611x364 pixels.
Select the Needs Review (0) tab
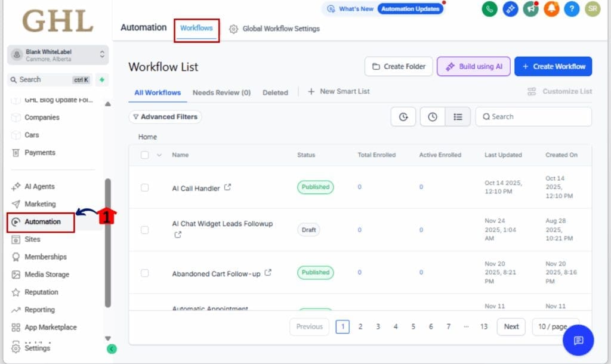coord(221,92)
